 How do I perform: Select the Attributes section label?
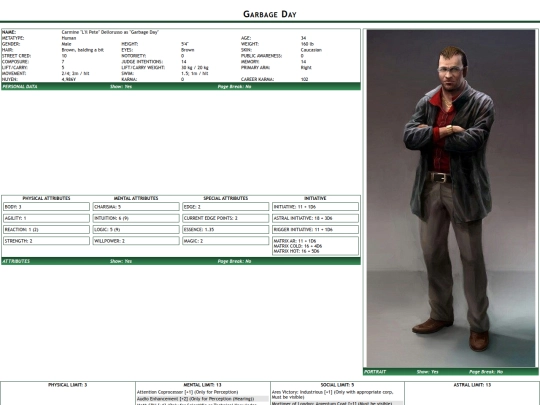coord(16,261)
